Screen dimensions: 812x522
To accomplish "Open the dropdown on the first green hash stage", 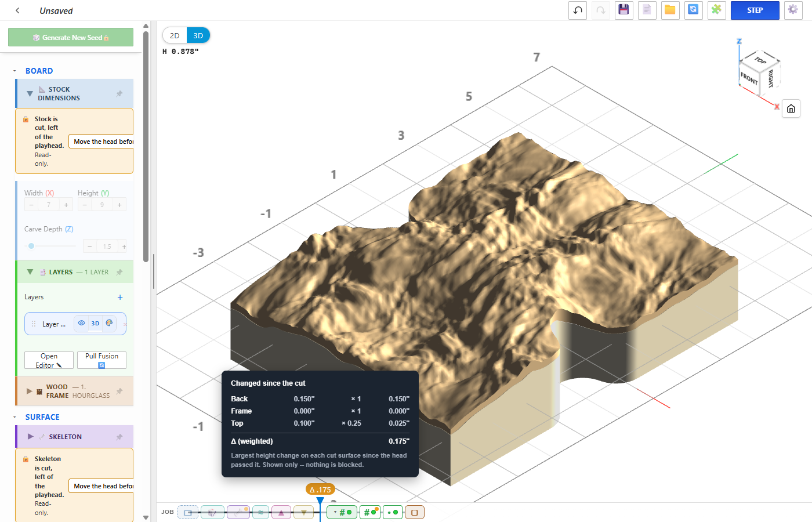I will 335,512.
